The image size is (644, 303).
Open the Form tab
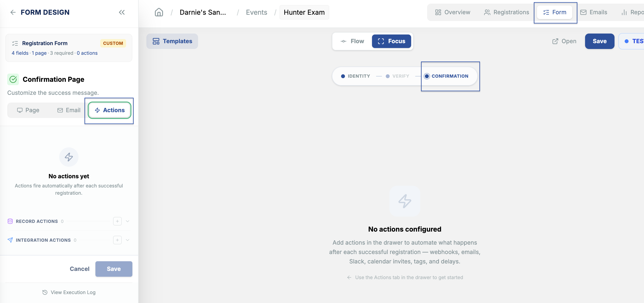[x=554, y=12]
